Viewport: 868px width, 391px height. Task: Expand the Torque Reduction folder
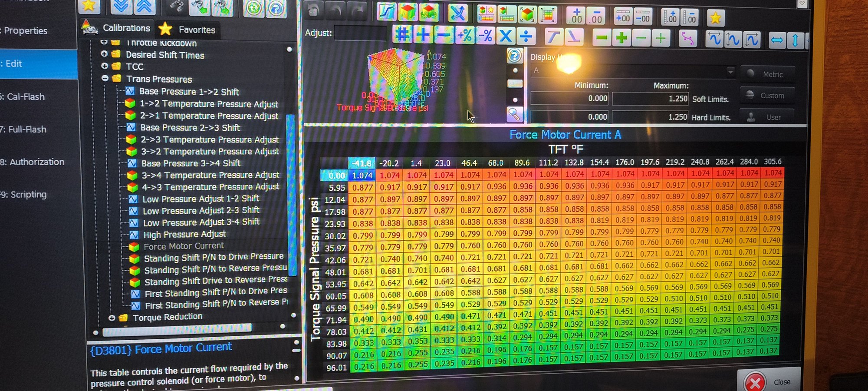coord(112,318)
